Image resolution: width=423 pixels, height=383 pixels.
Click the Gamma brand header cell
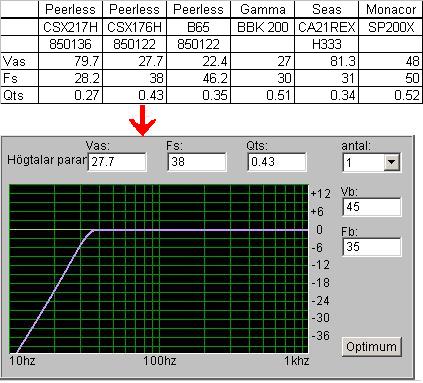[x=263, y=9]
